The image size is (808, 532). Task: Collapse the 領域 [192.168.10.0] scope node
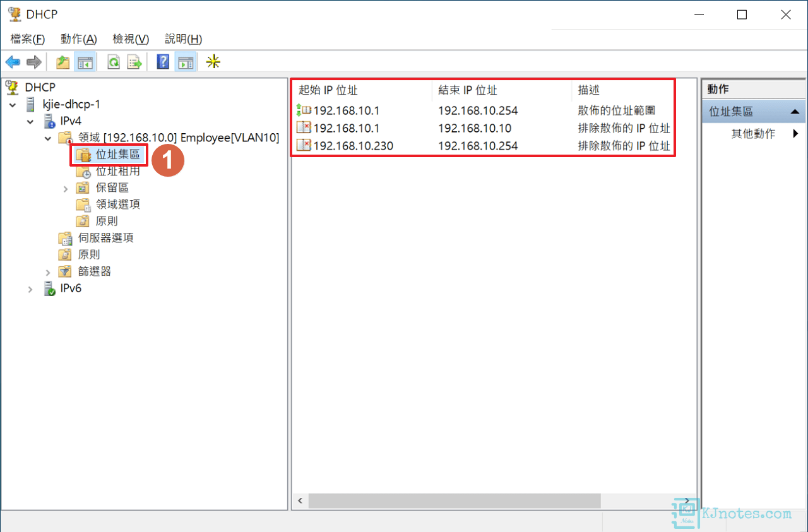[x=49, y=138]
